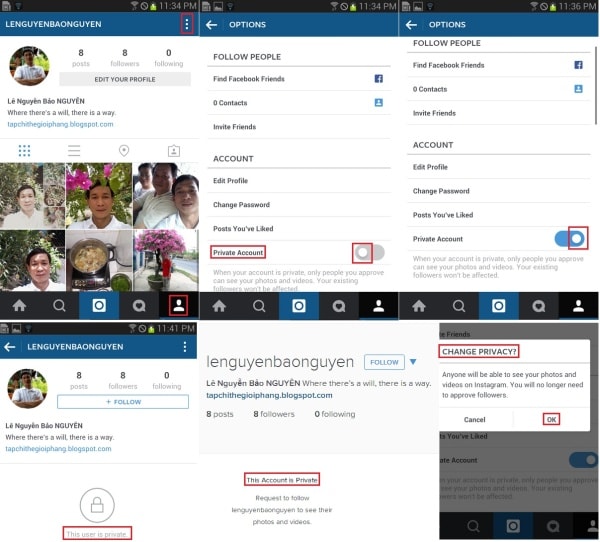Tap contacts icon beside 0 Contacts in right screen
The height and width of the screenshot is (542, 600).
[579, 89]
